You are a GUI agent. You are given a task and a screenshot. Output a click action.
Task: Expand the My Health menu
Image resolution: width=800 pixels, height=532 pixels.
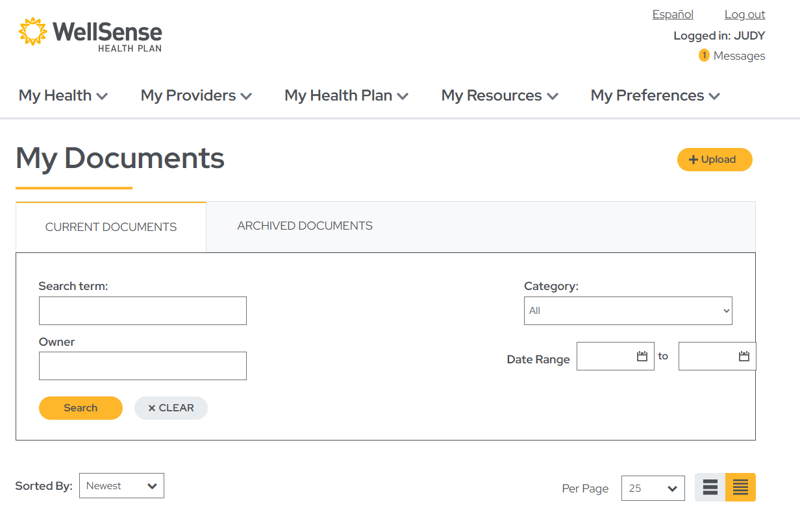tap(62, 95)
